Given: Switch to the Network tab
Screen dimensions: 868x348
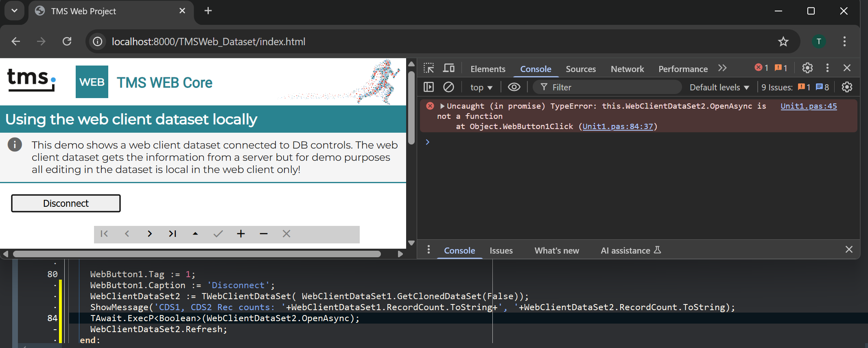Looking at the screenshot, I should pos(627,69).
